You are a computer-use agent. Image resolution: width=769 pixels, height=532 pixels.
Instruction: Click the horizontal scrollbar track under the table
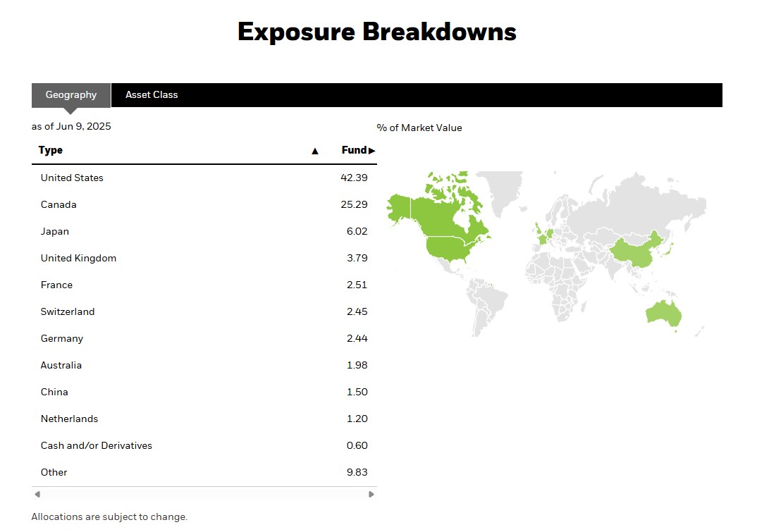click(204, 494)
